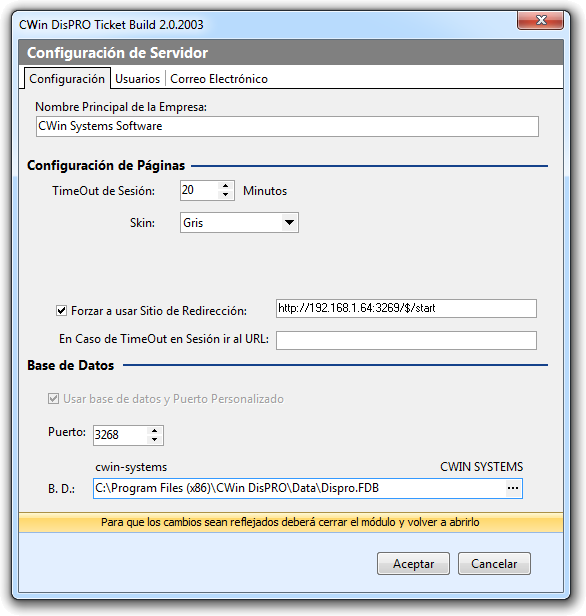
Task: Switch to the Usuarios tab
Action: [x=137, y=79]
